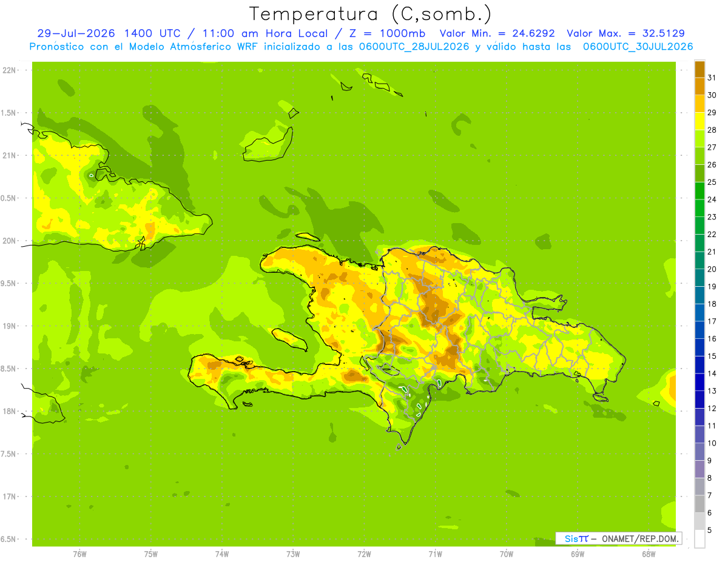Click the '73W' longitude axis label
Screen dimensions: 728x562
click(x=293, y=554)
